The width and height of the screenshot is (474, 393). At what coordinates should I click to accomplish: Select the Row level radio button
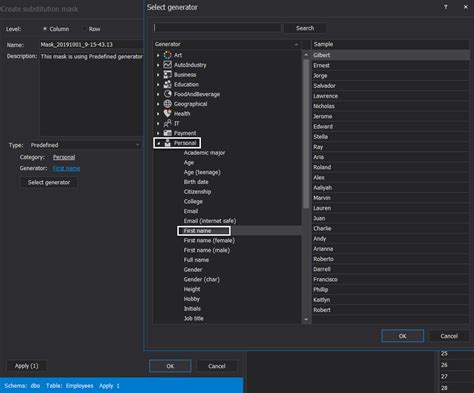84,29
